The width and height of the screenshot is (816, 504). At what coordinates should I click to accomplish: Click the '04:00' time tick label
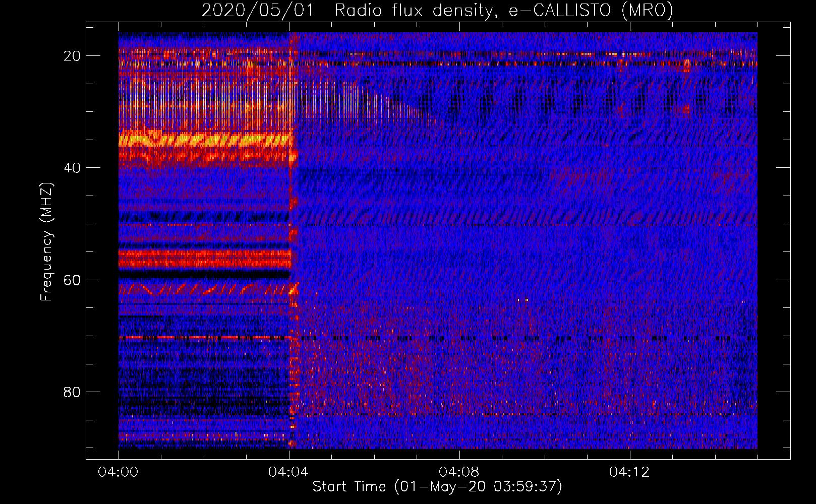pos(119,472)
